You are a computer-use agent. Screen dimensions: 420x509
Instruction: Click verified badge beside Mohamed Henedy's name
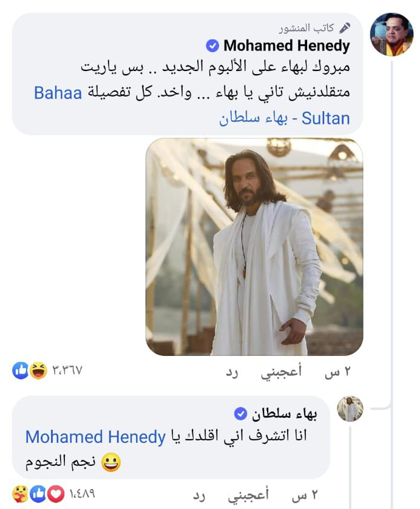212,45
